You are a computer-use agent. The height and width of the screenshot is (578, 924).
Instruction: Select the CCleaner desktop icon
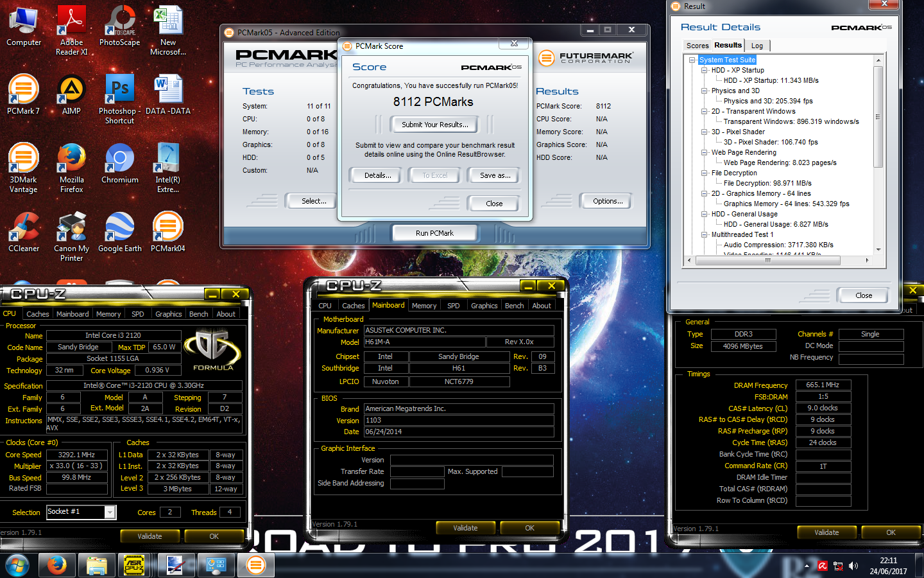tap(24, 232)
